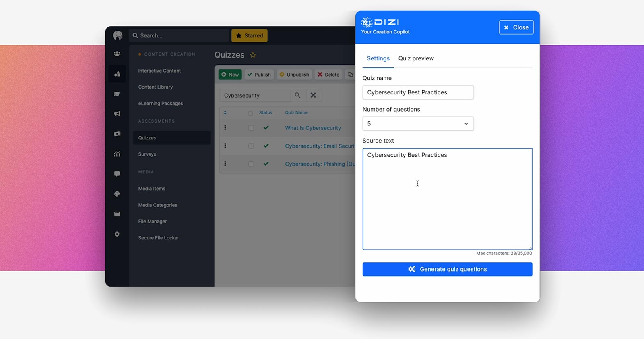Viewport: 644px width, 339px height.
Task: Open the Number of questions dropdown
Action: tap(418, 124)
